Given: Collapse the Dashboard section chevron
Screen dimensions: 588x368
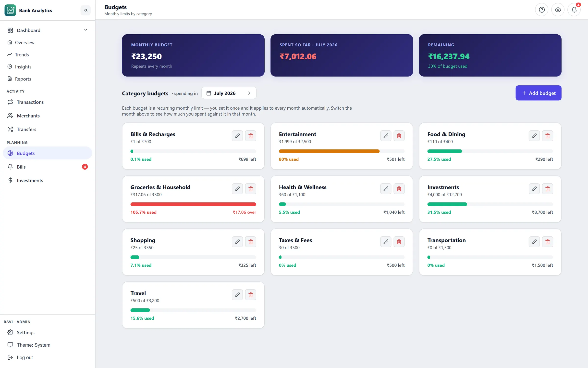Looking at the screenshot, I should (x=86, y=30).
